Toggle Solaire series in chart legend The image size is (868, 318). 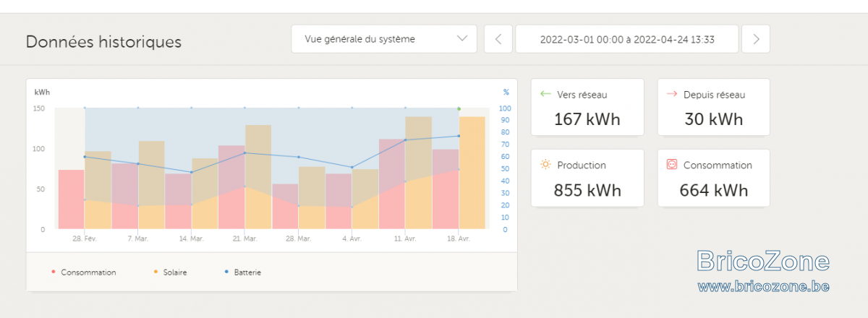[x=169, y=272]
